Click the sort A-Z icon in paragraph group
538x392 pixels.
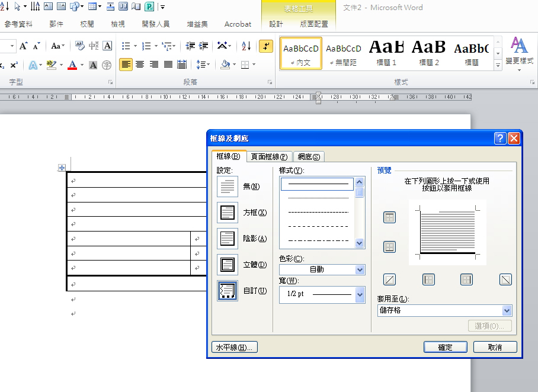tap(246, 46)
